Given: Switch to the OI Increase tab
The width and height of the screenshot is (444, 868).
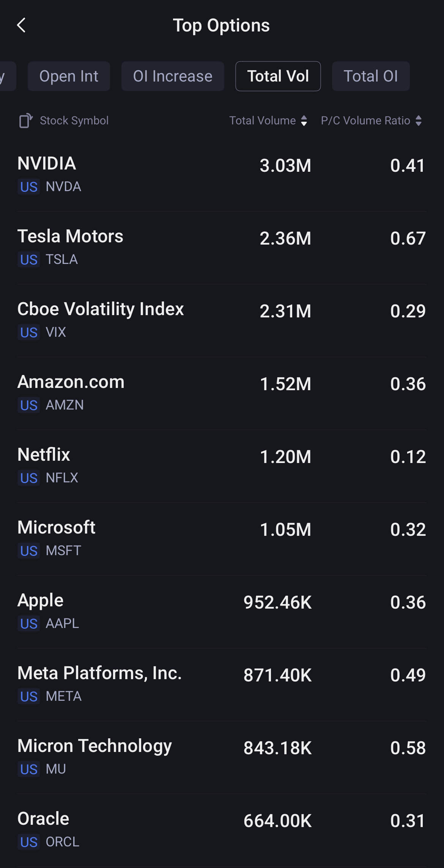Looking at the screenshot, I should (173, 76).
